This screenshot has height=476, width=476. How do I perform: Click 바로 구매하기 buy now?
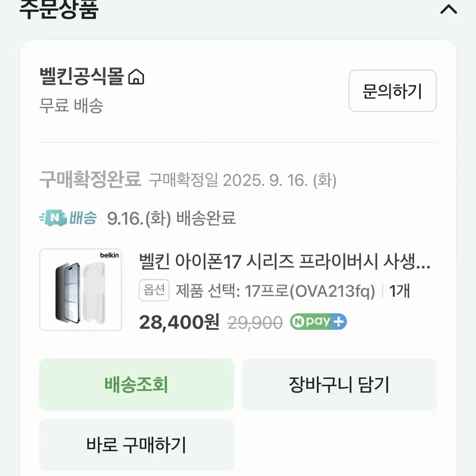tap(136, 444)
